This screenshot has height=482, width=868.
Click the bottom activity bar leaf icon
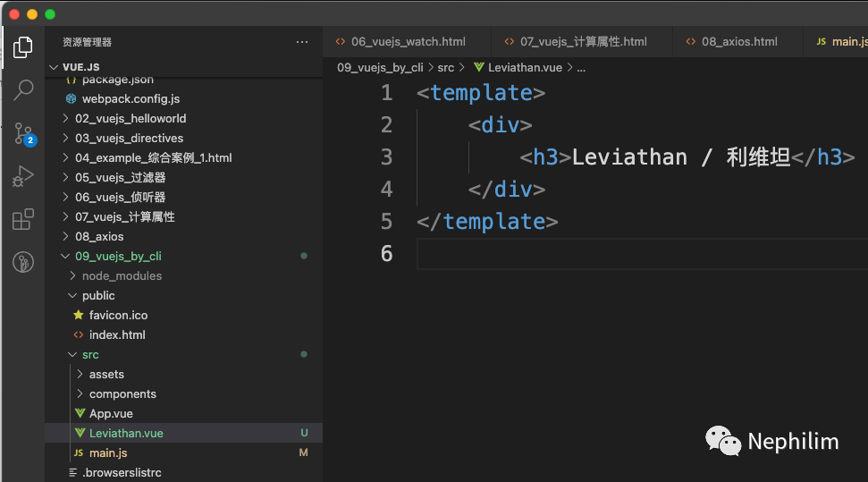23,262
